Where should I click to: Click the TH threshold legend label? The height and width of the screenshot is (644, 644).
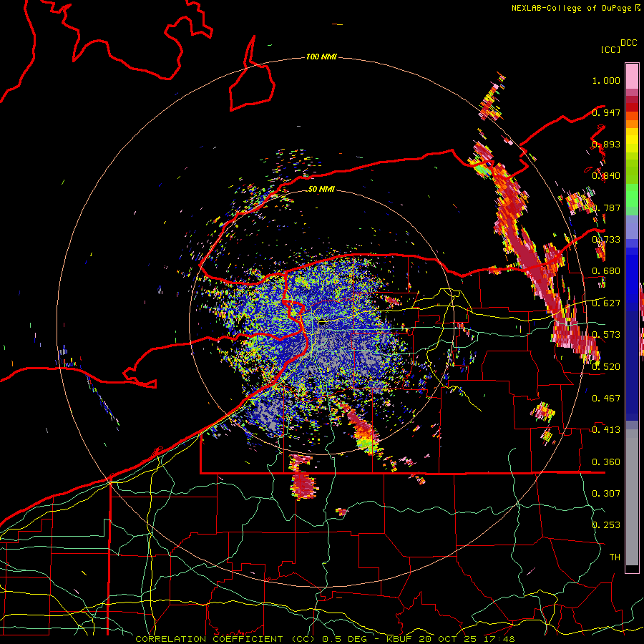tap(615, 557)
